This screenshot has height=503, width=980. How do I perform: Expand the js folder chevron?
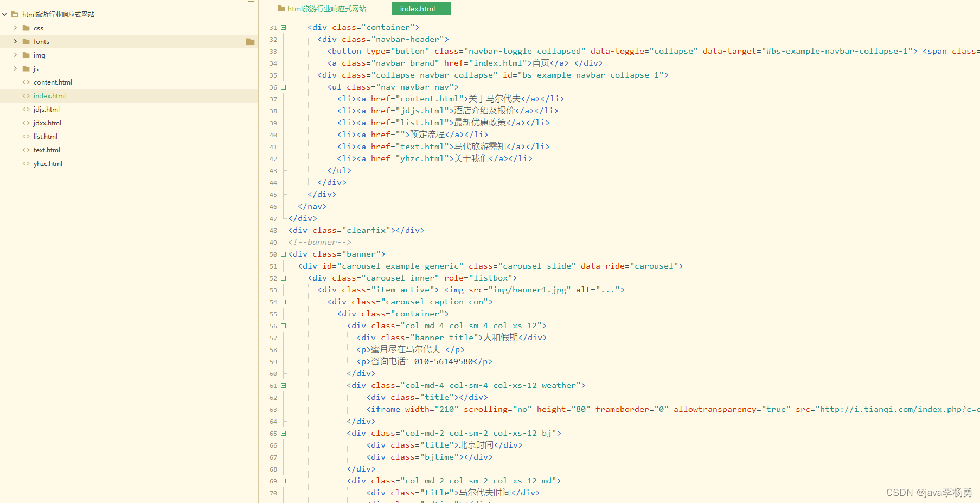tap(15, 68)
